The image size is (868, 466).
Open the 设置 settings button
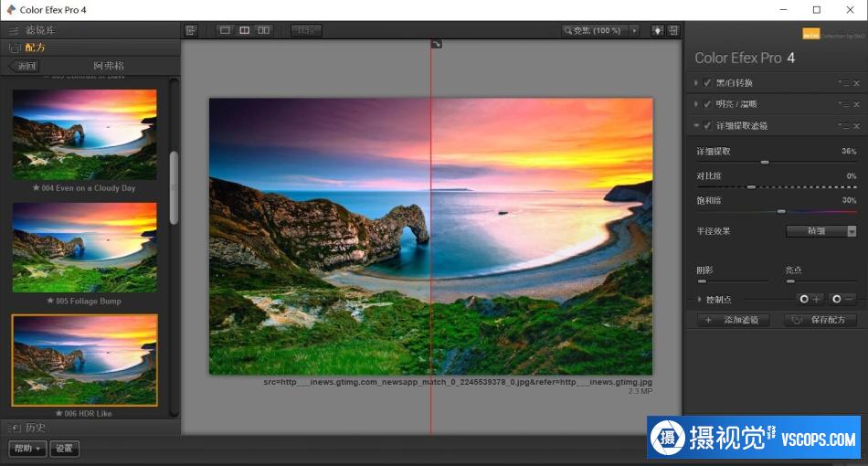click(65, 449)
